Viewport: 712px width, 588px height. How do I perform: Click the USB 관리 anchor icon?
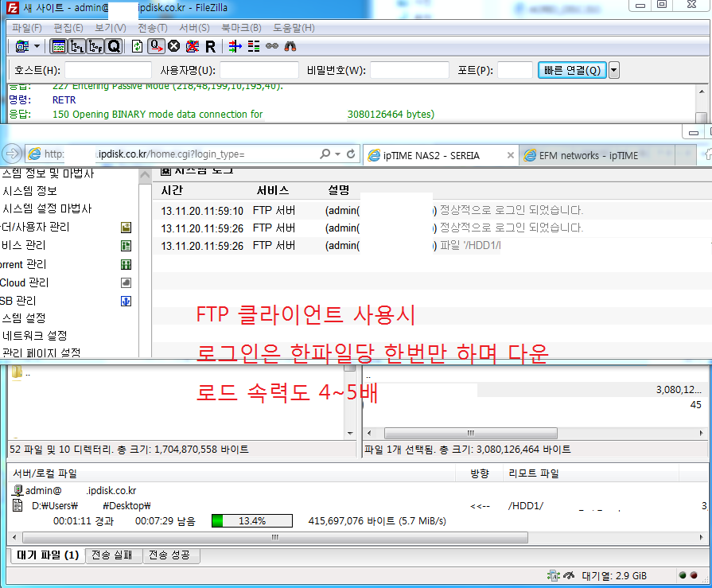pos(126,301)
